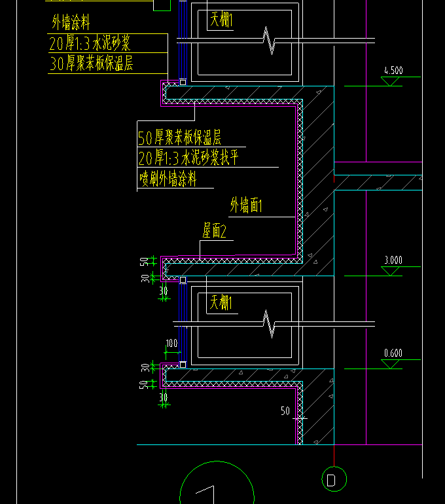Click the break-line zigzag in the lower window
This screenshot has height=504, width=445.
tap(269, 324)
